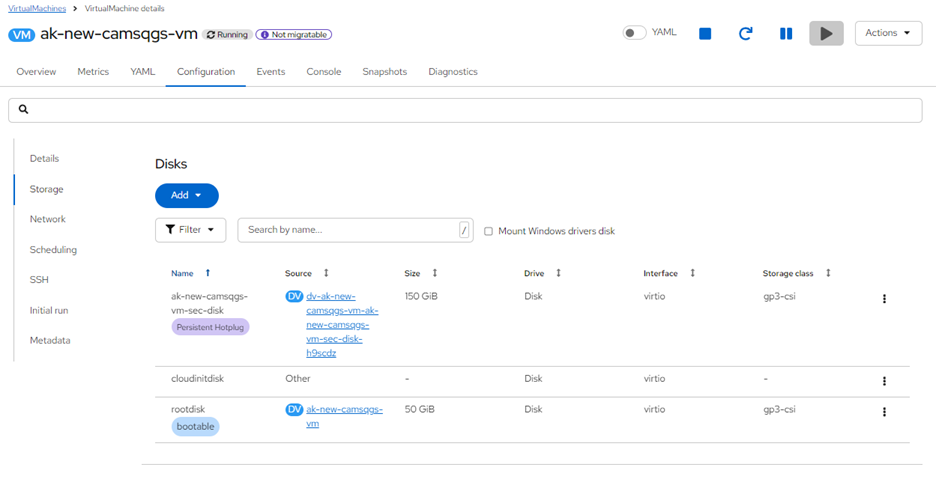Click the top configuration search magnifier icon

pyautogui.click(x=23, y=109)
